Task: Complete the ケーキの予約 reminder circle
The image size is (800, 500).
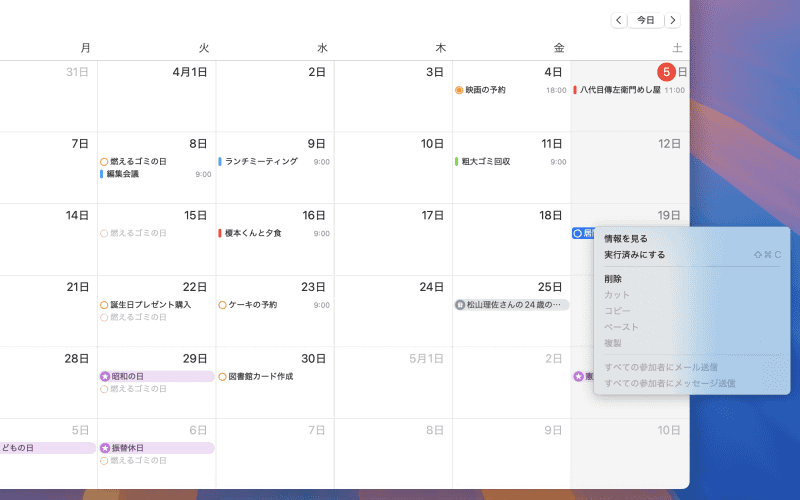Action: coord(222,305)
